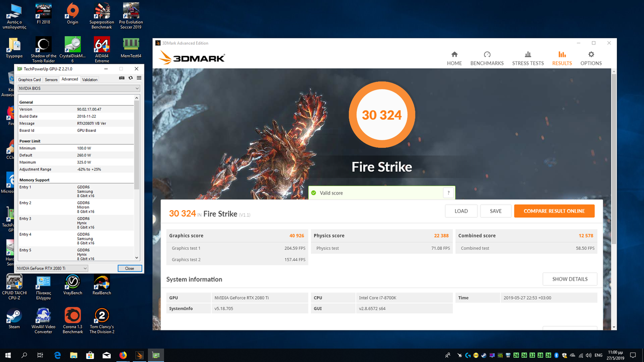644x362 pixels.
Task: Click the Adjustment Range -62% to +25% row
Action: click(x=76, y=169)
